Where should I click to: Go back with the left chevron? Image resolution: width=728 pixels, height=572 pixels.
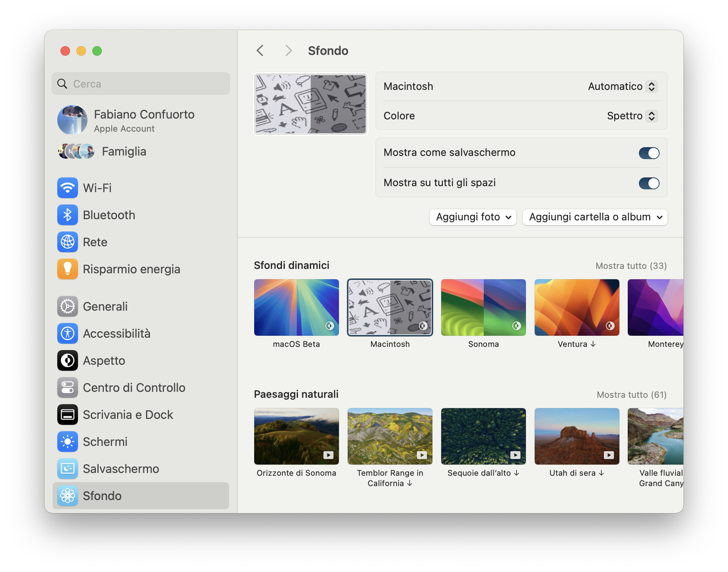coord(260,51)
